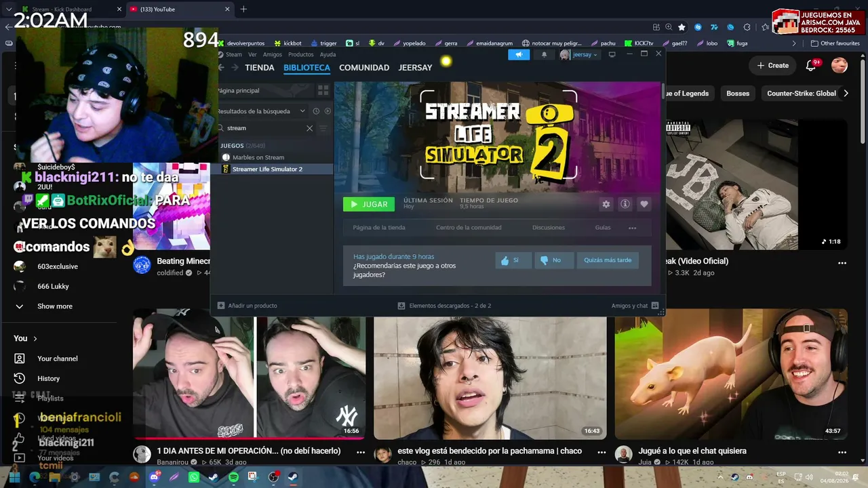Click the Steam icon in the system tray
Viewport: 868px width, 488px height.
(x=735, y=477)
